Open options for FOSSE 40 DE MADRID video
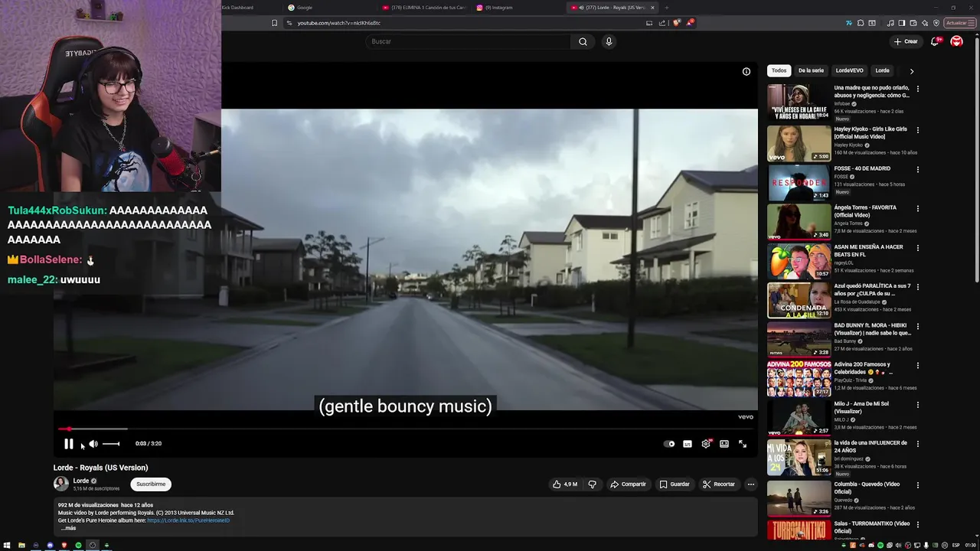This screenshot has width=980, height=551. 918,169
